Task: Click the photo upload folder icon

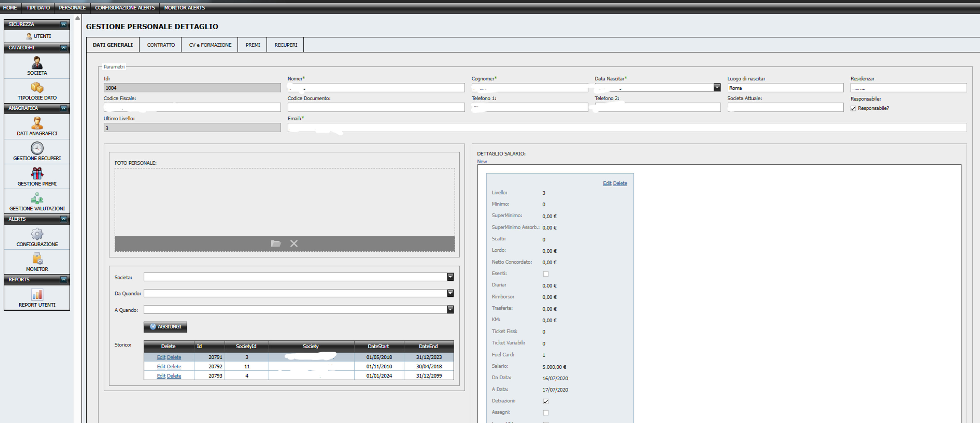Action: coord(276,243)
